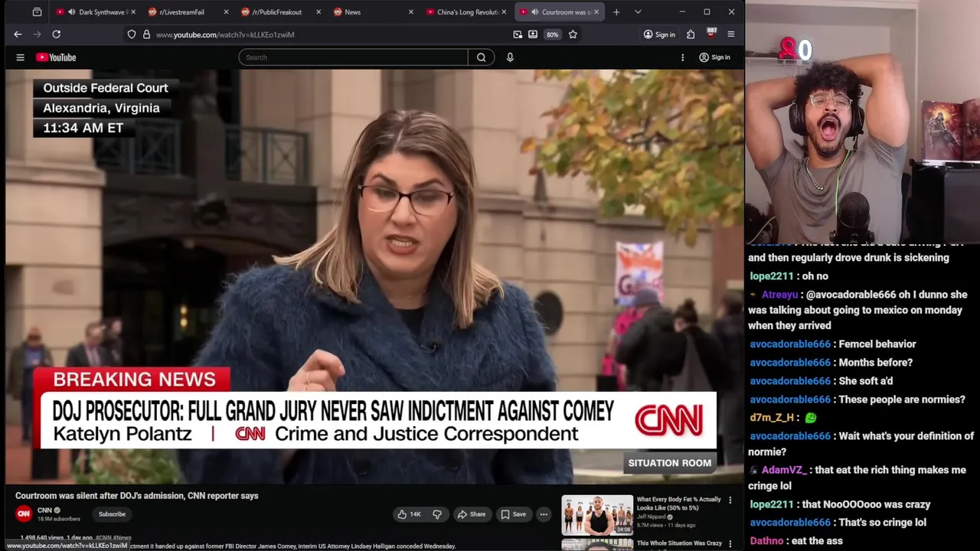Like the CNN video
The height and width of the screenshot is (551, 980).
(x=409, y=514)
